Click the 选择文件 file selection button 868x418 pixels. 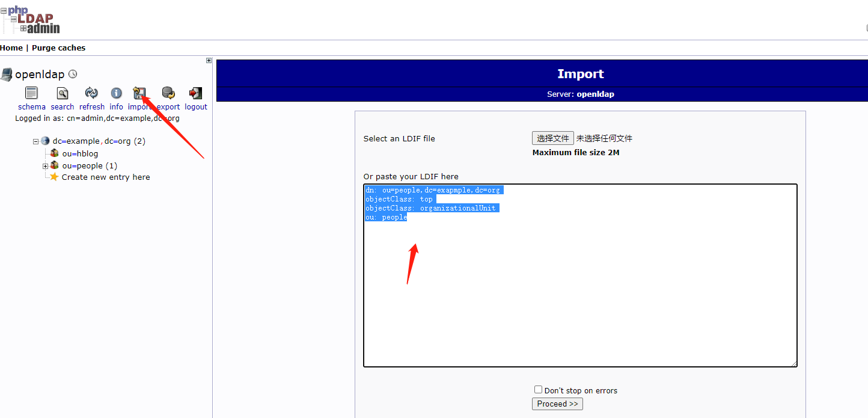[552, 138]
